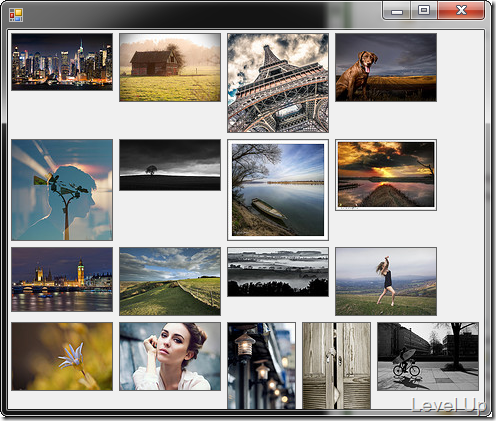Open the old barn in field photo

click(x=170, y=67)
